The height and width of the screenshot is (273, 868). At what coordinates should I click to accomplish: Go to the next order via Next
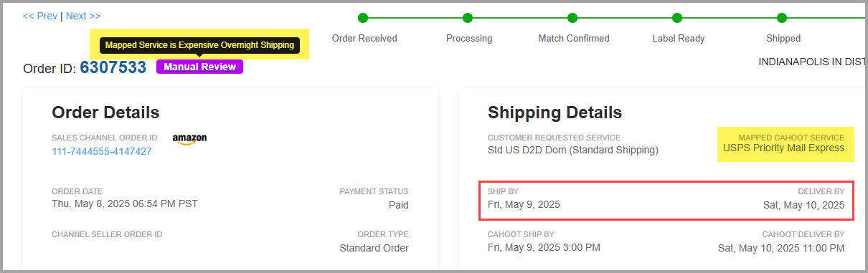coord(83,16)
